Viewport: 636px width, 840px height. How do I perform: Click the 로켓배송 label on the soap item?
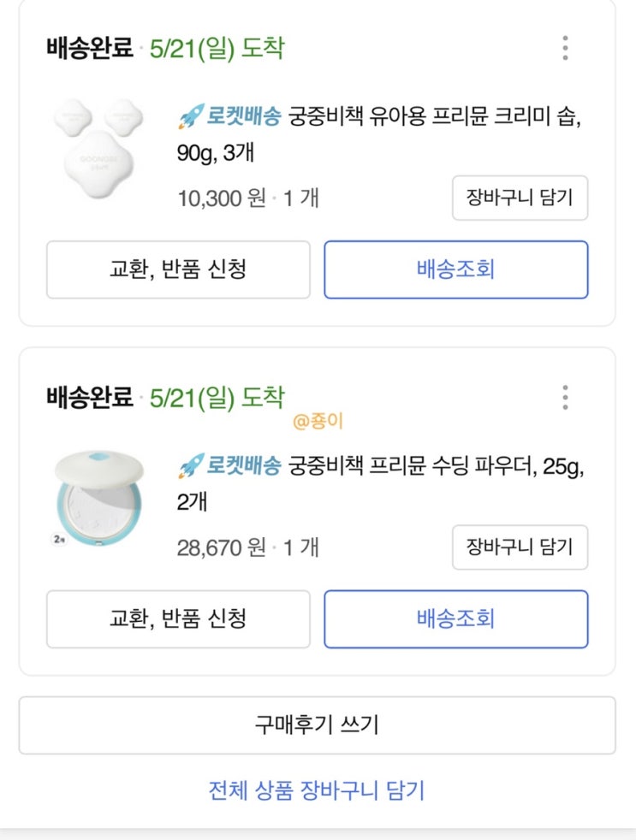coord(243,117)
